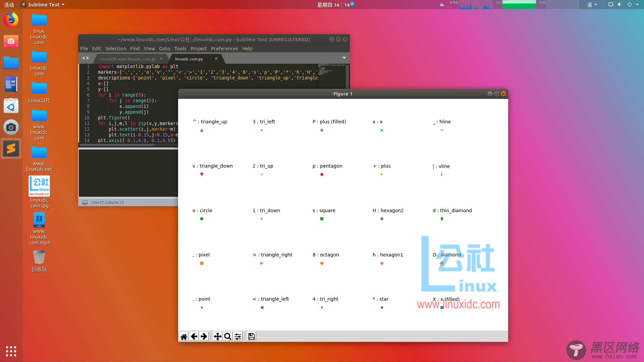Open the www.linuxidc.net desktop folder
This screenshot has height=362, width=644.
pyautogui.click(x=39, y=159)
